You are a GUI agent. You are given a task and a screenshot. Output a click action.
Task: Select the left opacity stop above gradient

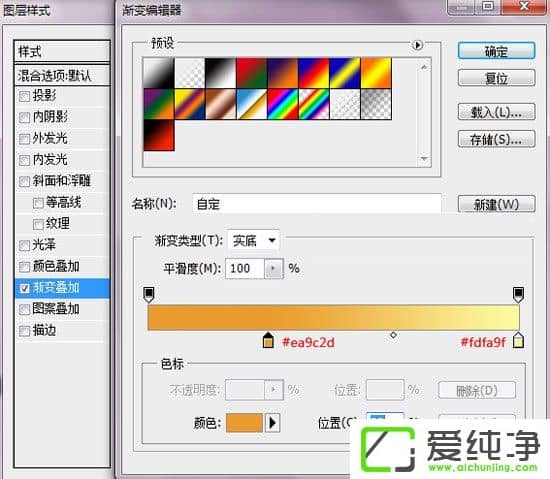[x=149, y=295]
